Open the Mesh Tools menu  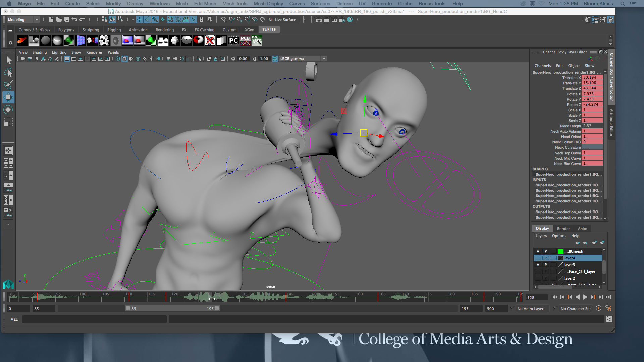[234, 4]
